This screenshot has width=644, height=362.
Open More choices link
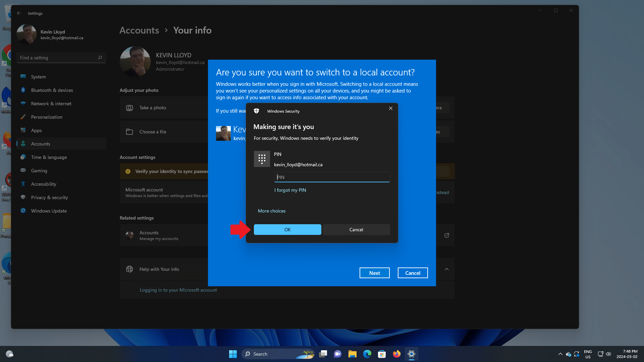[271, 211]
